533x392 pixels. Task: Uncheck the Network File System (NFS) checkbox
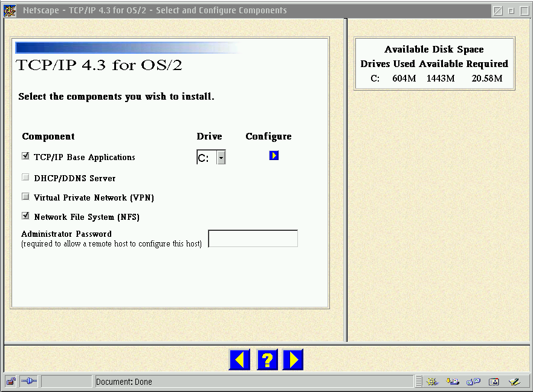tap(25, 216)
